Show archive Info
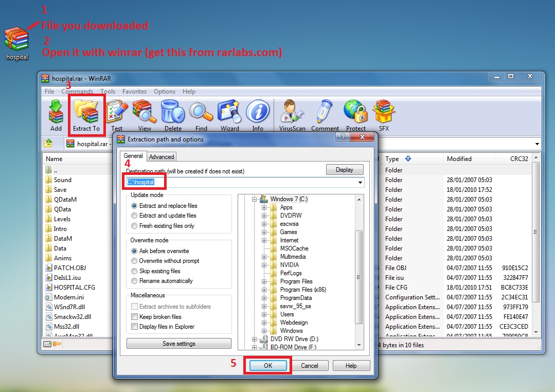The width and height of the screenshot is (555, 392). 258,115
